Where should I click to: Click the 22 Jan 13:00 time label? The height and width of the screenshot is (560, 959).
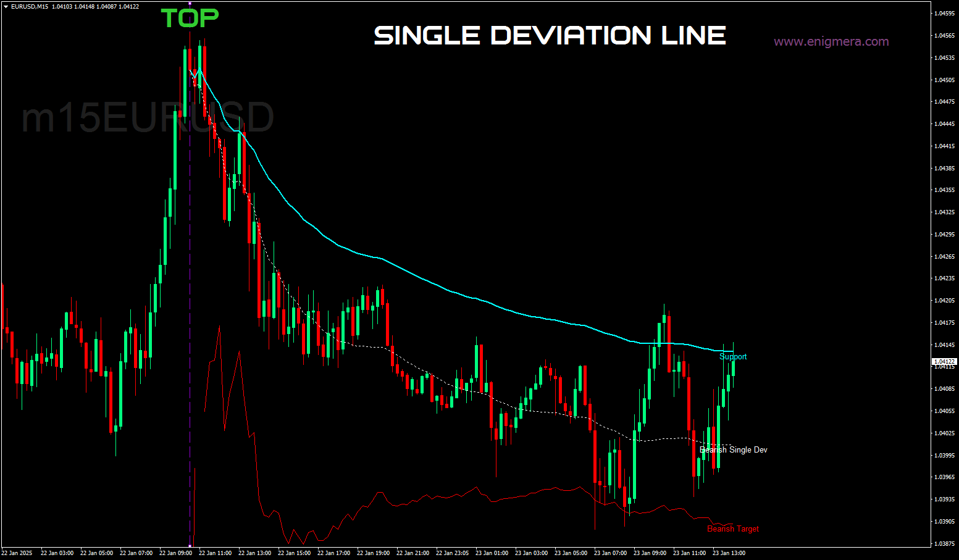click(x=254, y=553)
